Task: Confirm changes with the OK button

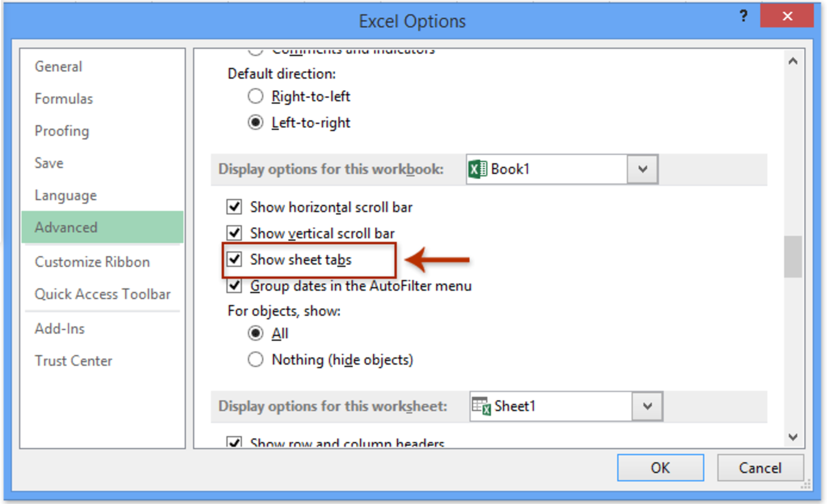Action: pyautogui.click(x=660, y=468)
